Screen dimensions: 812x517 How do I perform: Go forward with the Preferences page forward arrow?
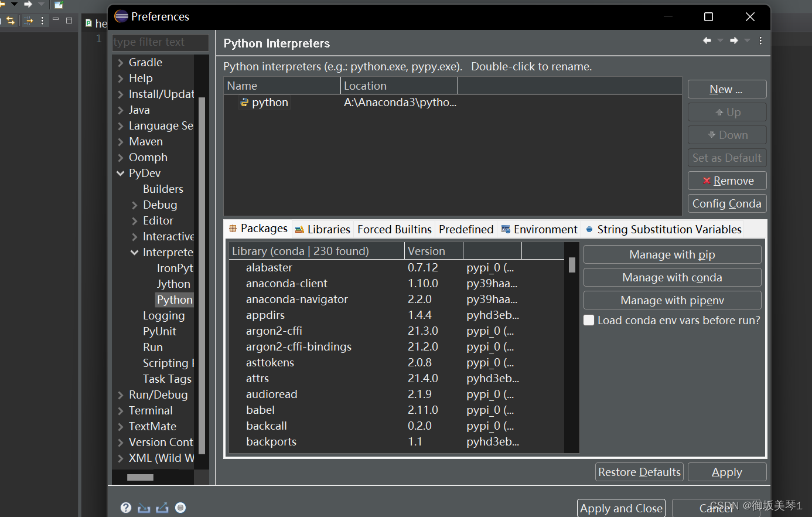[x=734, y=40]
